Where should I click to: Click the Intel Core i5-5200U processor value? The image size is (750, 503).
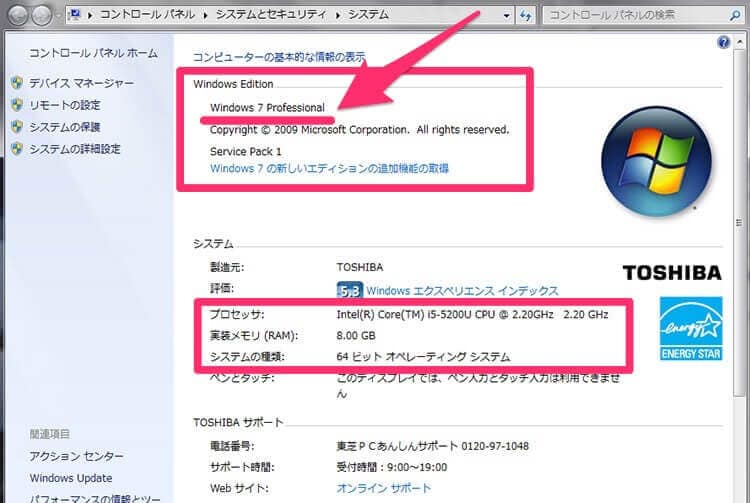472,315
